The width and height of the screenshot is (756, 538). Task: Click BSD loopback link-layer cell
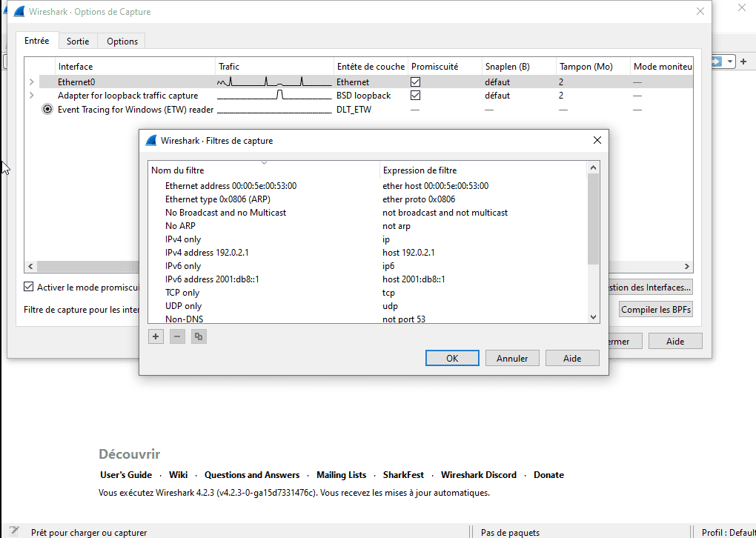click(363, 96)
